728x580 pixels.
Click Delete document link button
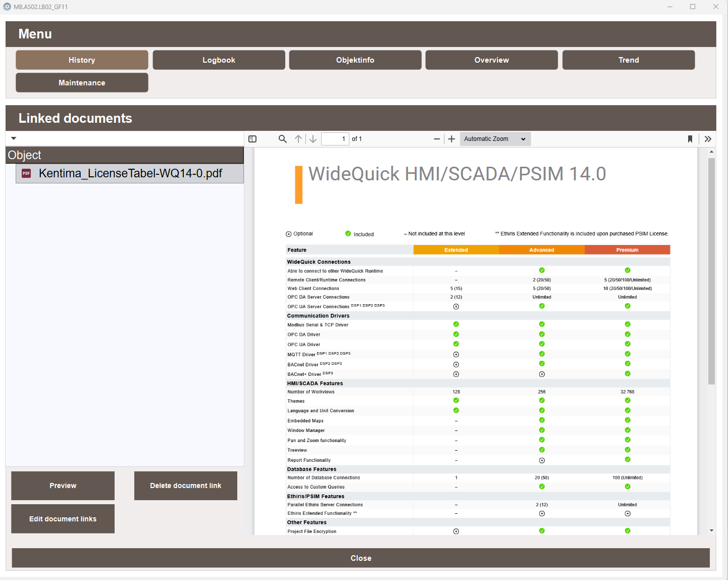tap(186, 486)
